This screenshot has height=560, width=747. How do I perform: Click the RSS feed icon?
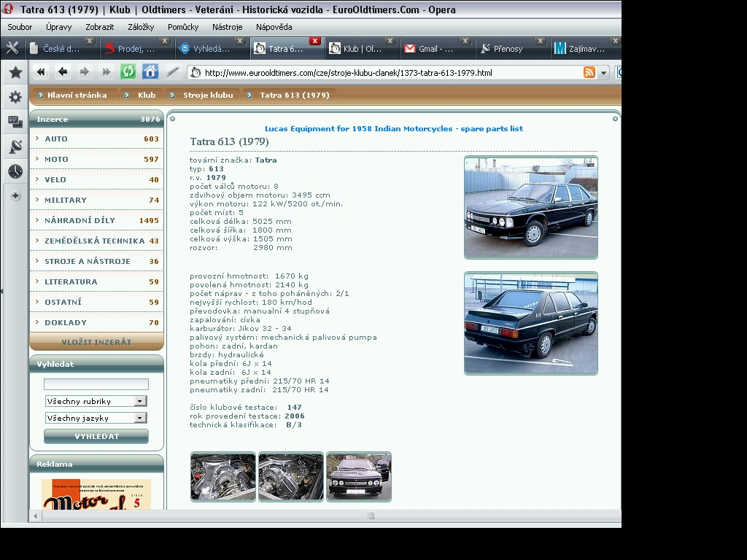click(589, 72)
